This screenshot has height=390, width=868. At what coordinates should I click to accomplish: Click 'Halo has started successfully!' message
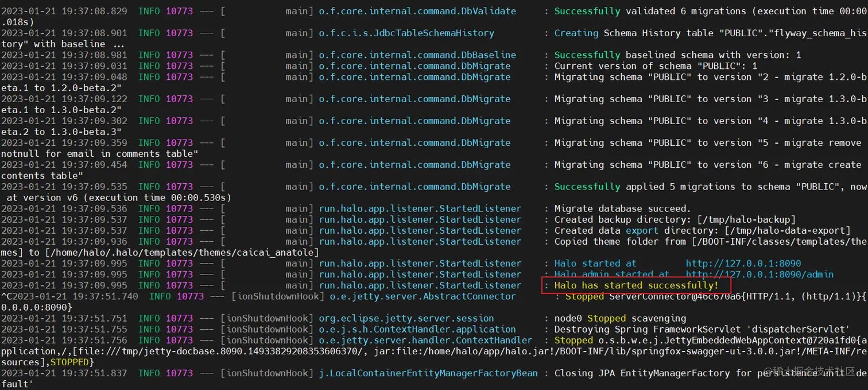pyautogui.click(x=636, y=285)
